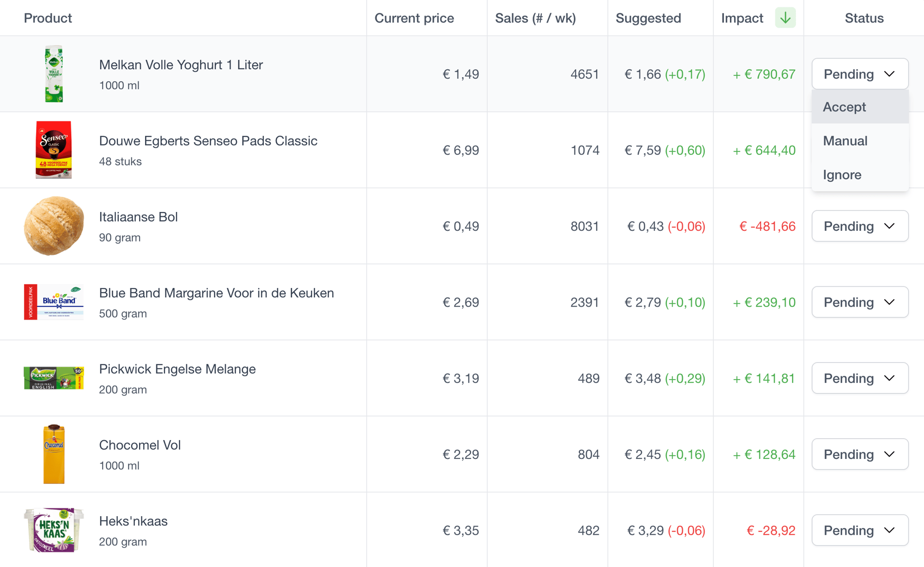Select the Italiaanse Bol product name
924x567 pixels.
click(x=138, y=217)
